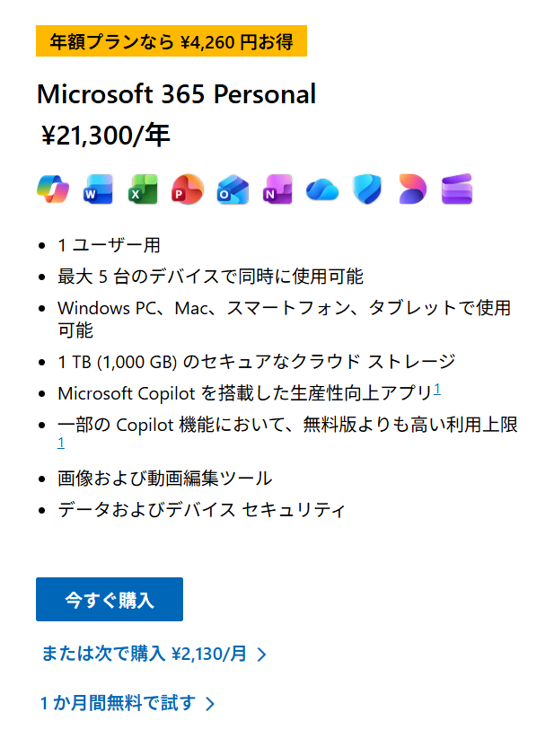Screen dimensions: 554x756
Task: Open the 1 か月間無料で試す link
Action: click(118, 703)
